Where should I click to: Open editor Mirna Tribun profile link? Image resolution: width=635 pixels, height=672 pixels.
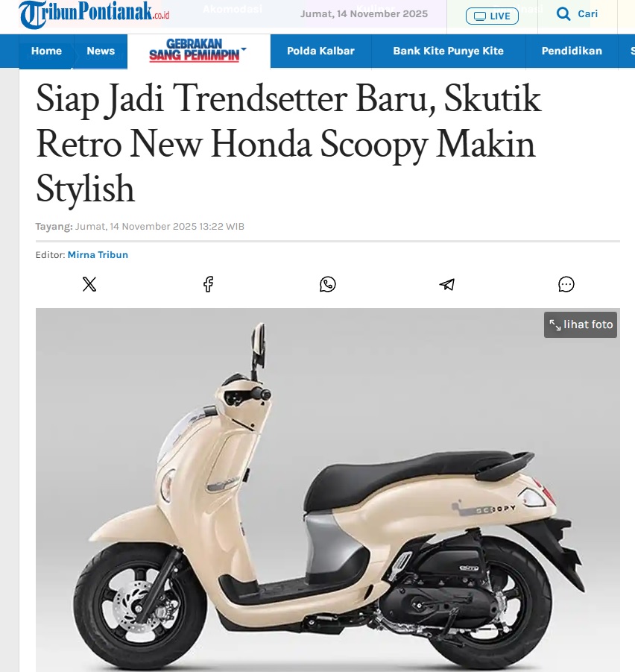click(x=98, y=254)
